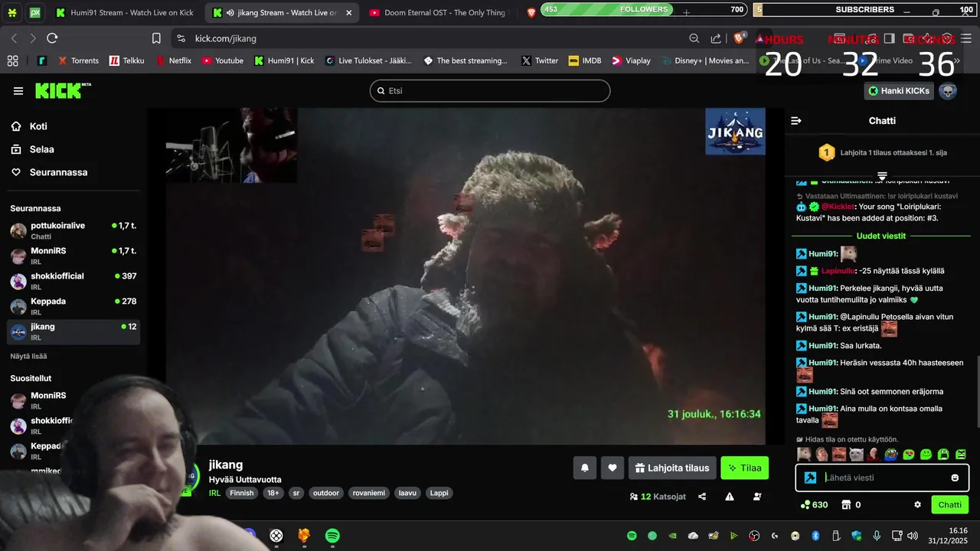This screenshot has width=980, height=551.
Task: Open MonniRS followed channel with 1,7 t. viewers
Action: 73,256
